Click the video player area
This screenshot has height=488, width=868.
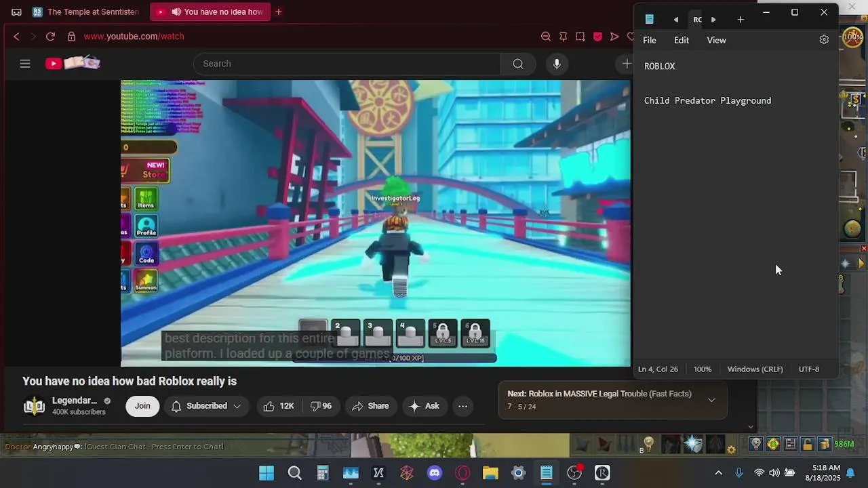[376, 223]
